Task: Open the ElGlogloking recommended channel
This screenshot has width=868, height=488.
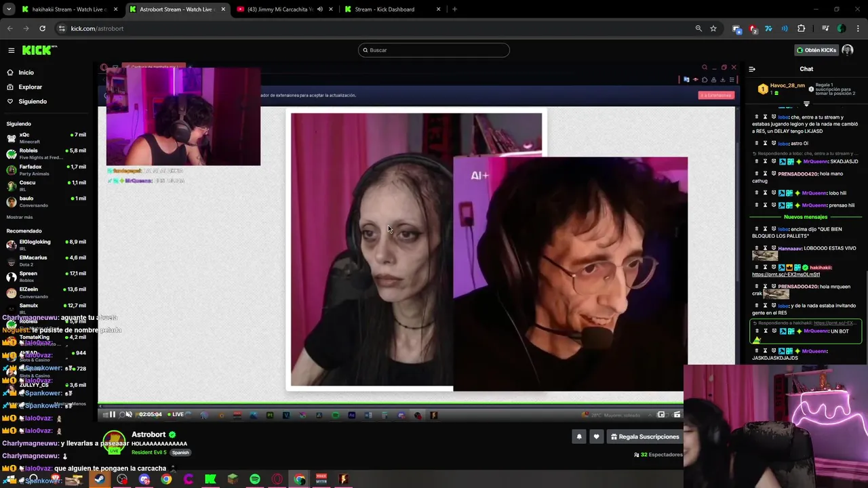Action: tap(46, 245)
